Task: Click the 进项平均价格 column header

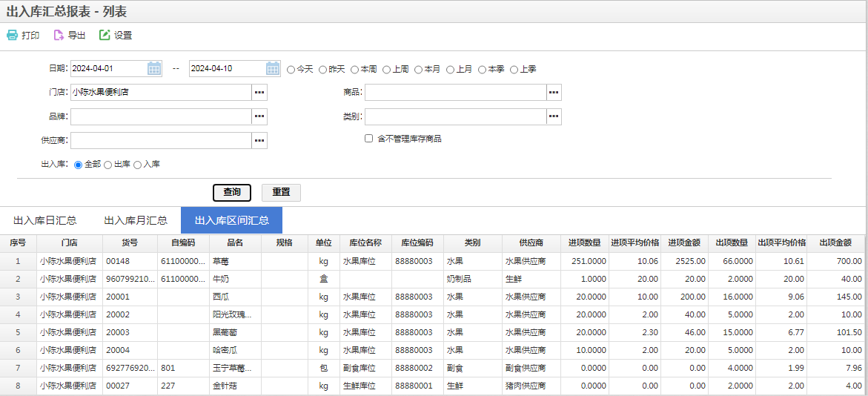Action: point(635,242)
